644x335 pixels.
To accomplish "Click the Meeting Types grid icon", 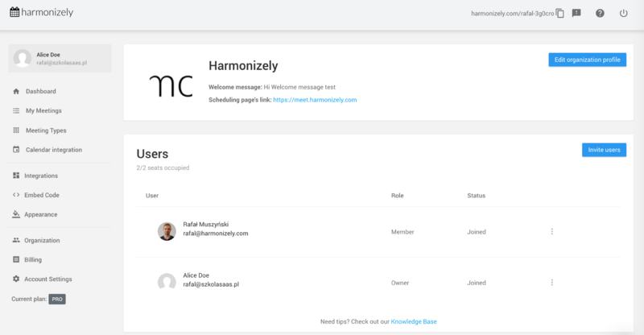I will pyautogui.click(x=16, y=130).
